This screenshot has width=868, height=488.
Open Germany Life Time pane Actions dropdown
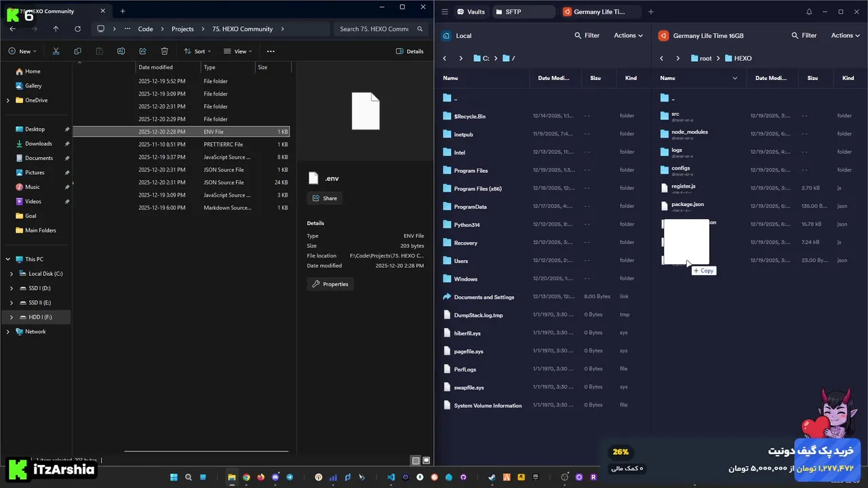(845, 35)
